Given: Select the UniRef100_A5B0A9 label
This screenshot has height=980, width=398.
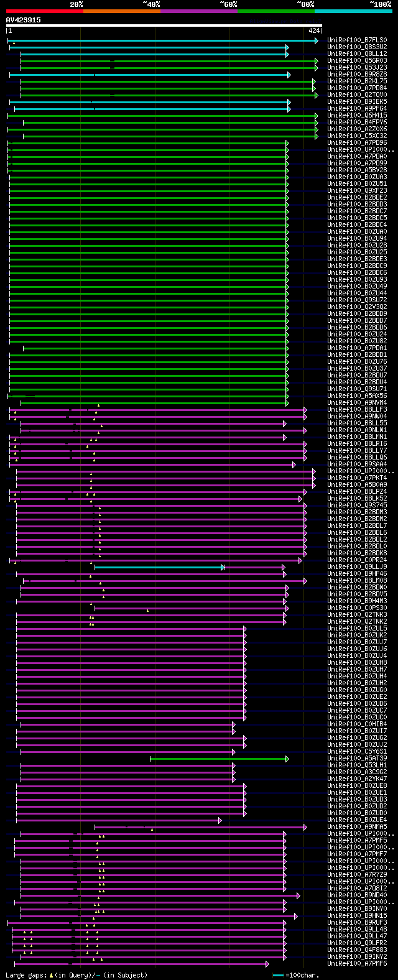Looking at the screenshot, I should pos(357,485).
